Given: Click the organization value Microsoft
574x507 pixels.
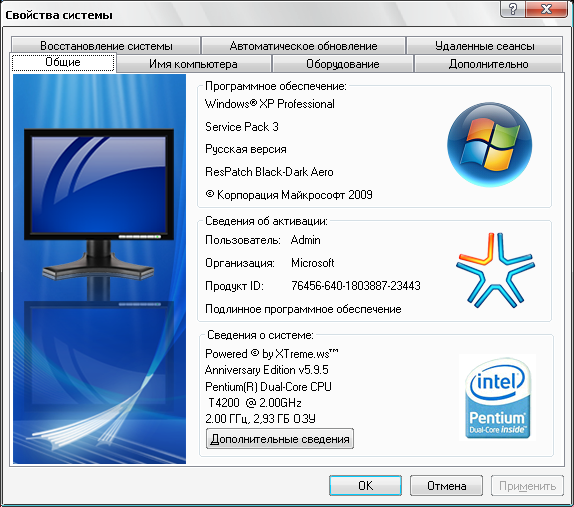Looking at the screenshot, I should [x=313, y=263].
